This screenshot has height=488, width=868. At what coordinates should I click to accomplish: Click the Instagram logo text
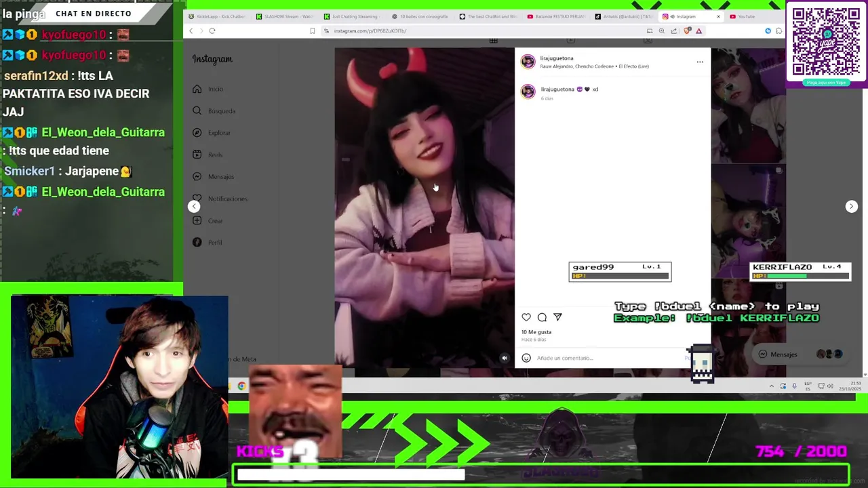[x=212, y=59]
